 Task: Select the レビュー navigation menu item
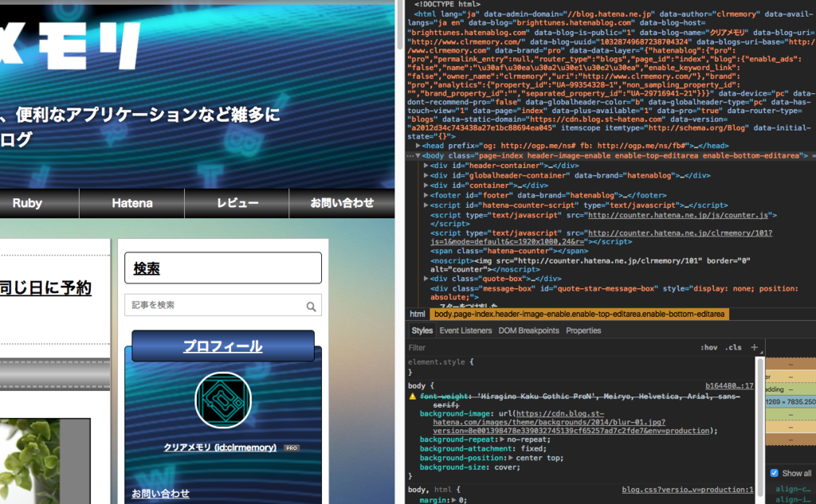(237, 203)
